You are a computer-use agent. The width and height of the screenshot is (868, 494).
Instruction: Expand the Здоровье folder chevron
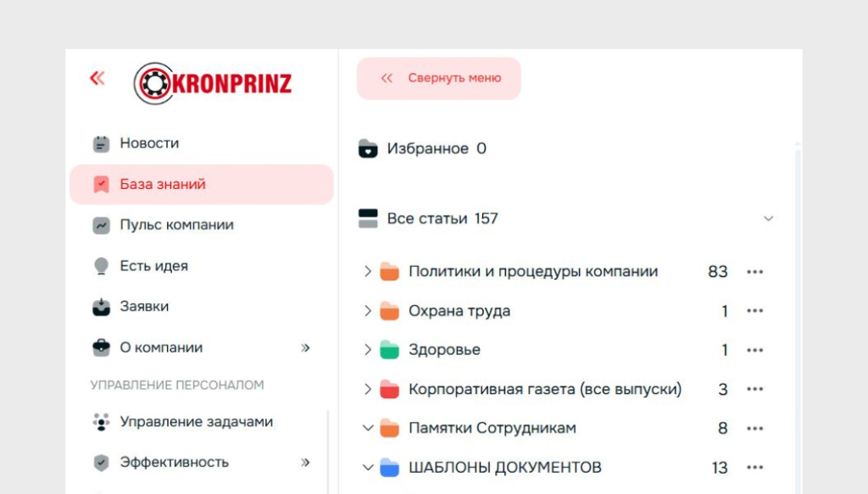tap(368, 350)
